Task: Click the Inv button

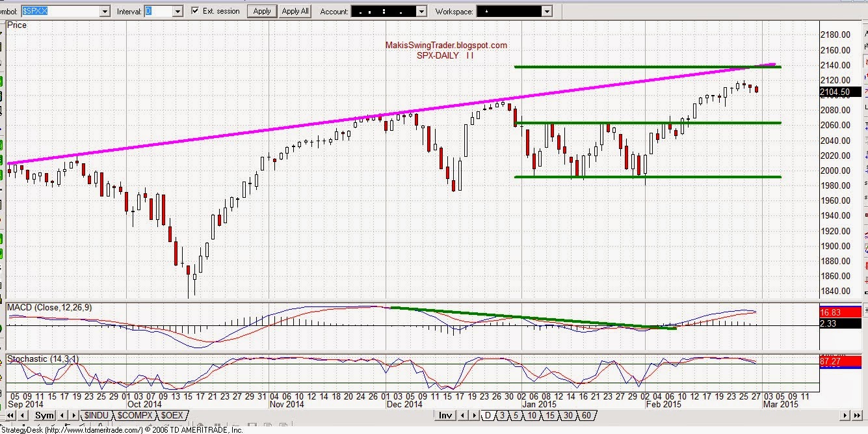Action: tap(445, 415)
